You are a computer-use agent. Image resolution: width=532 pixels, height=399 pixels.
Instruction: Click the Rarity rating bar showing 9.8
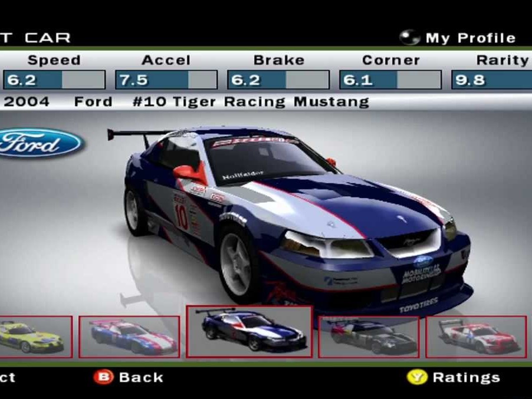click(491, 80)
